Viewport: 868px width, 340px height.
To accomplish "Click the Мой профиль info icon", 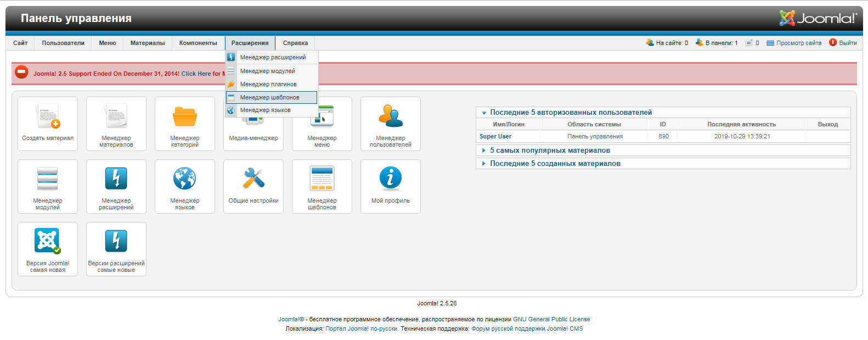I will [x=391, y=180].
